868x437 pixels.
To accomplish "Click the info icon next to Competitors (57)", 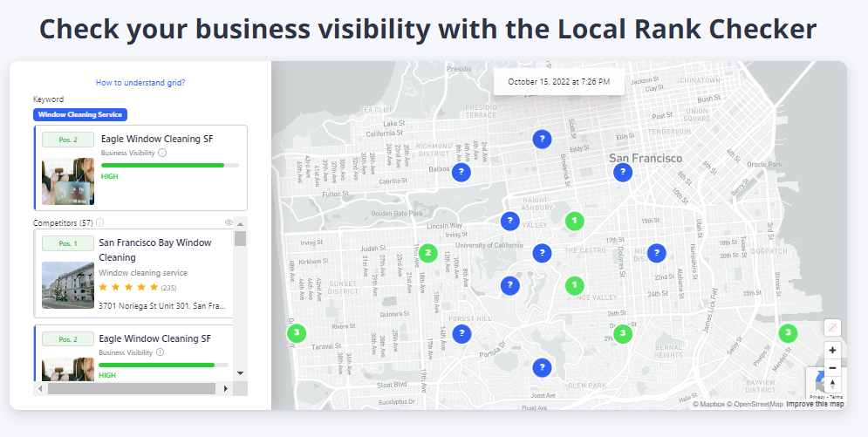I will pyautogui.click(x=99, y=222).
